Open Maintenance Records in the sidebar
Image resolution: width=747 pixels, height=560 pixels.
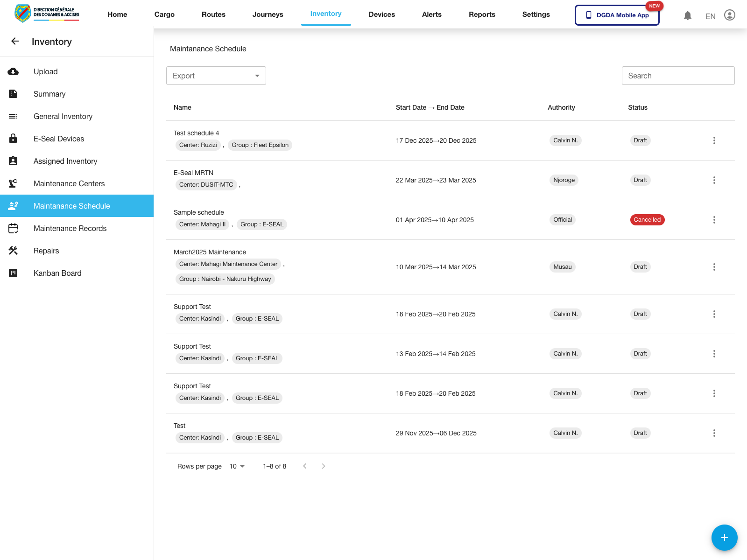tap(70, 228)
